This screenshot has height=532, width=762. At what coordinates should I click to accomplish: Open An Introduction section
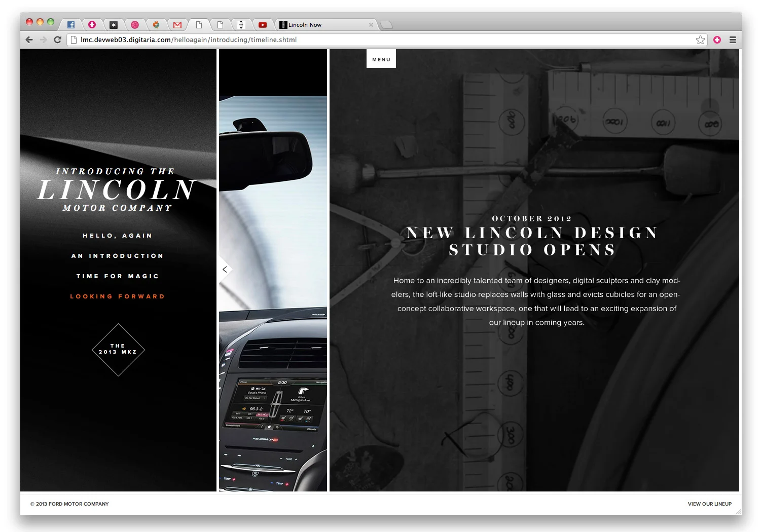(118, 256)
